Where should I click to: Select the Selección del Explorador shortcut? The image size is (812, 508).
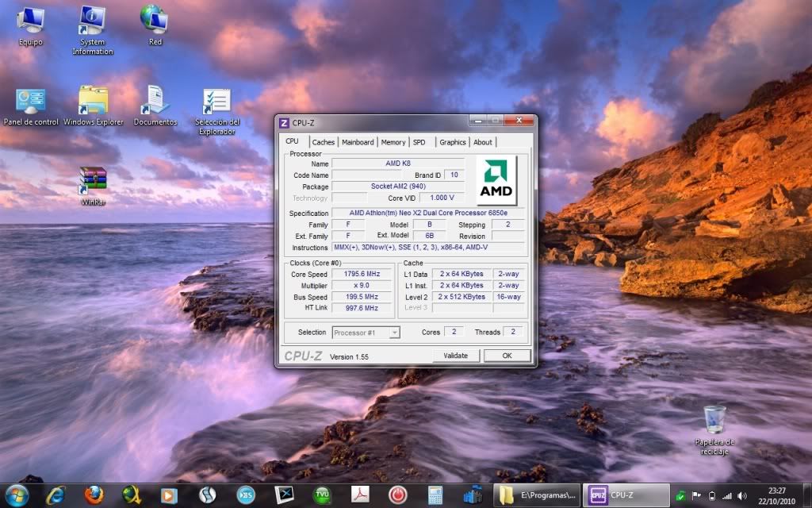tap(217, 111)
